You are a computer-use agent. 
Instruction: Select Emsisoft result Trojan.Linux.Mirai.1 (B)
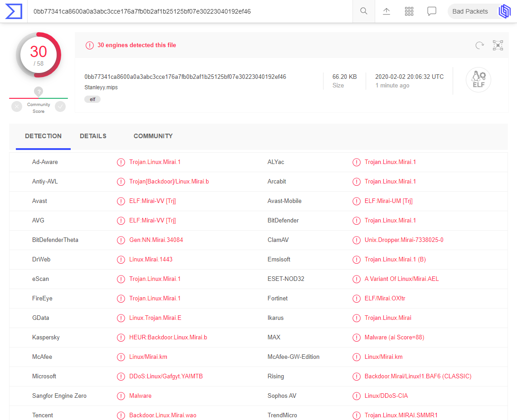pyautogui.click(x=395, y=260)
